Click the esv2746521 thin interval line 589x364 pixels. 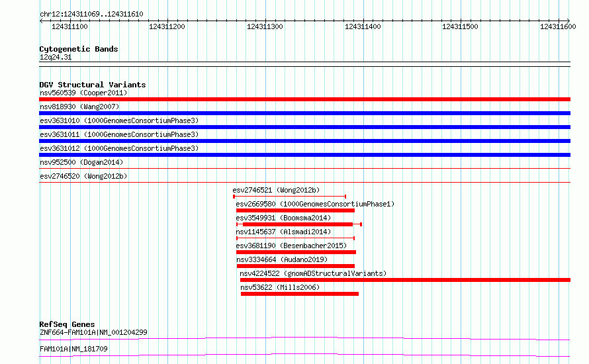(290, 197)
